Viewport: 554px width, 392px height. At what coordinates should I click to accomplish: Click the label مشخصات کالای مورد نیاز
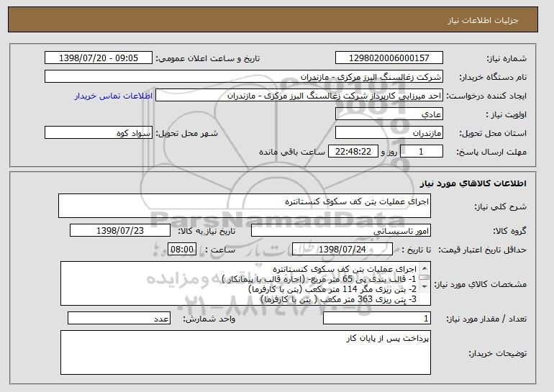[481, 284]
